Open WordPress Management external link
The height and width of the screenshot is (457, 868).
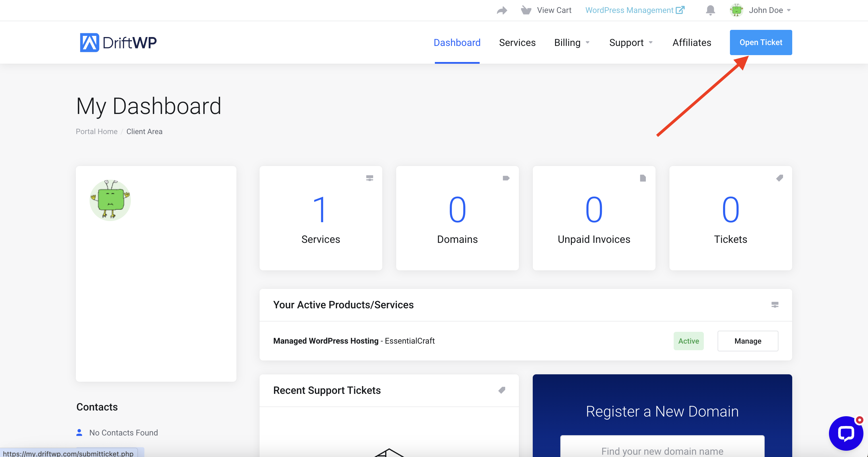coord(634,10)
